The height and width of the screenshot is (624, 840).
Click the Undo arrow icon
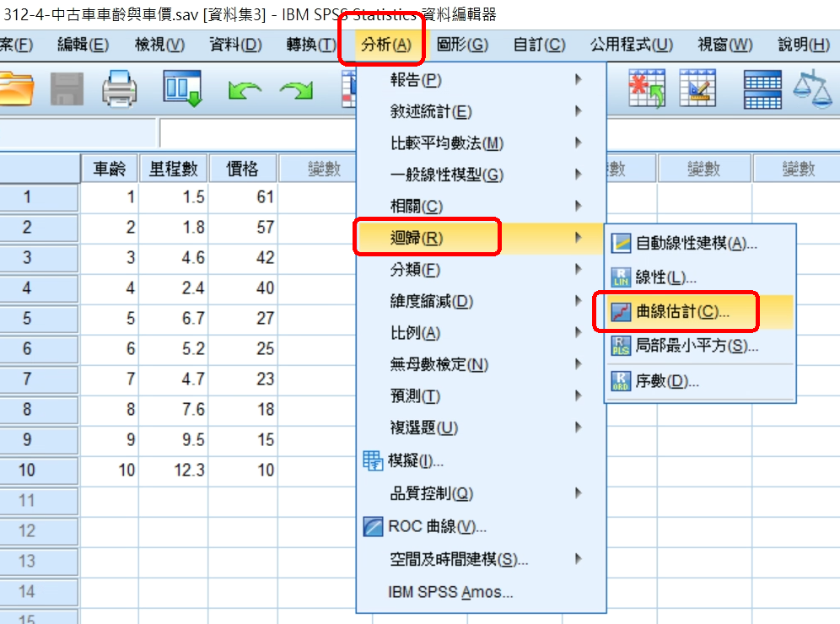244,89
